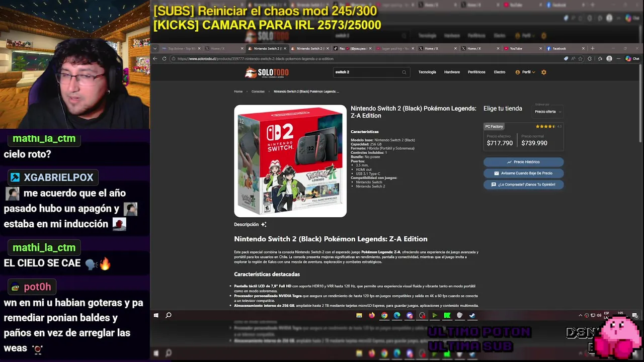Open the Electro menu
The width and height of the screenshot is (644, 362).
click(500, 72)
